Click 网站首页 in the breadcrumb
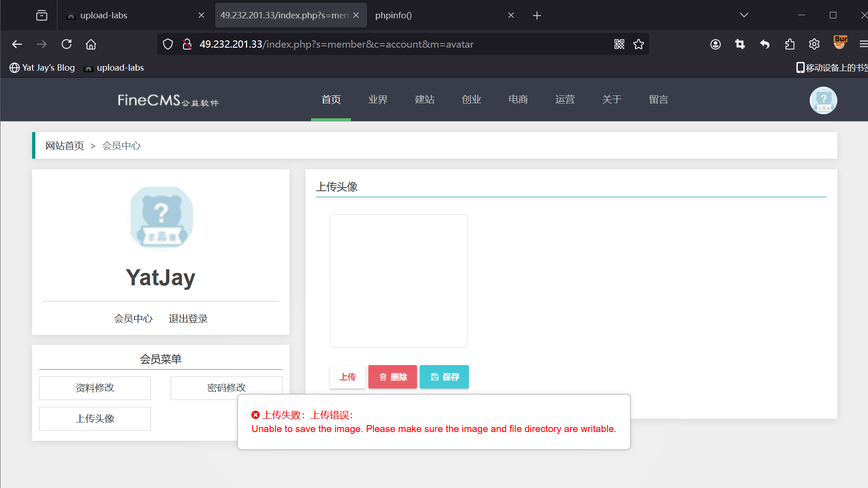 (x=65, y=146)
